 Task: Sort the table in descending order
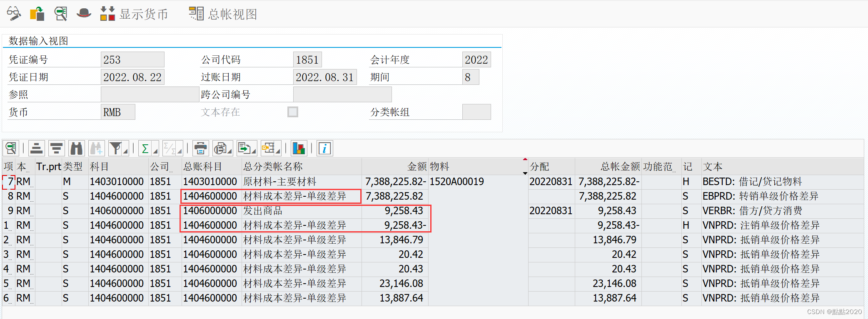(56, 148)
